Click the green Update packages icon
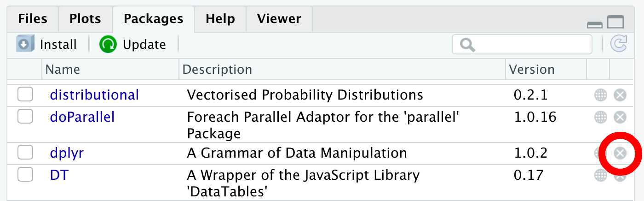 109,44
